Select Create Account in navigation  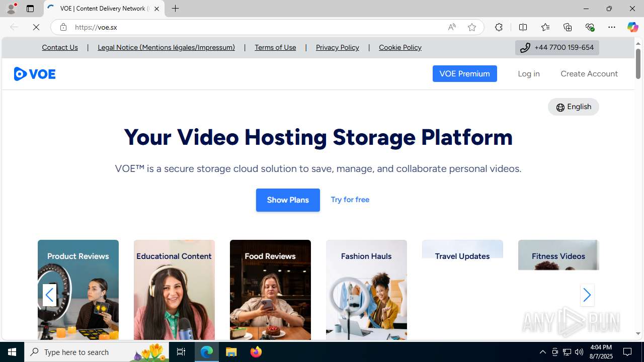click(x=589, y=73)
